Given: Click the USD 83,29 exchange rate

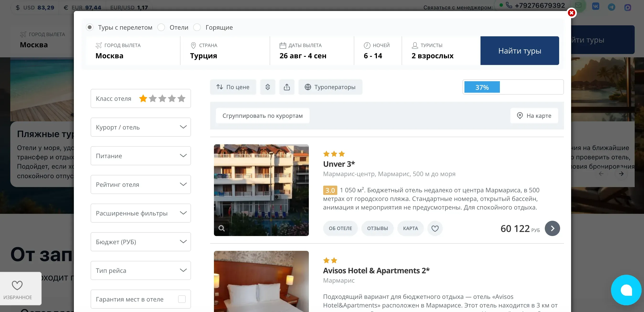Looking at the screenshot, I should click(x=35, y=8).
